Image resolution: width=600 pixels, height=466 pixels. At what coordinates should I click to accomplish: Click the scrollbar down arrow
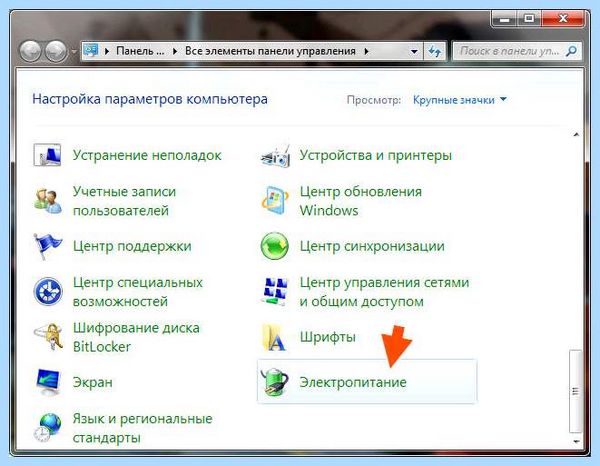tap(576, 442)
